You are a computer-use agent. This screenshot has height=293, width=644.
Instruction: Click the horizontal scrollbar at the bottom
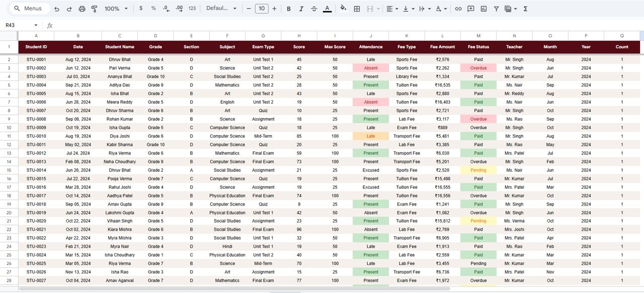pos(234,289)
